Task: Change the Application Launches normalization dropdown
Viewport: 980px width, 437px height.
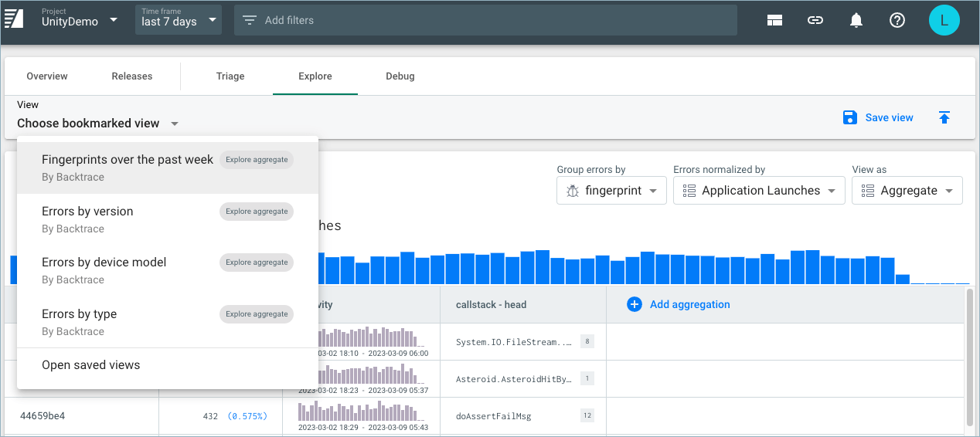Action: point(758,191)
